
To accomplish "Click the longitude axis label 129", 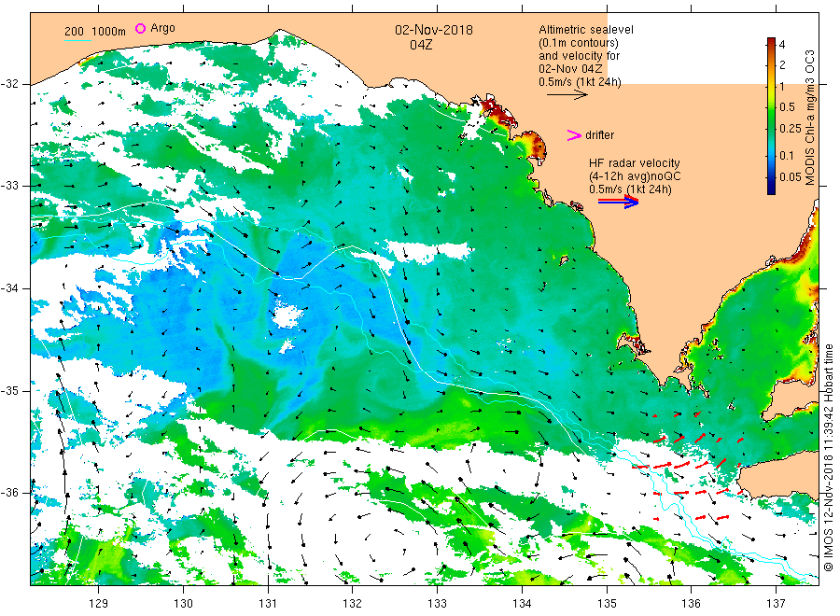I will (x=99, y=604).
